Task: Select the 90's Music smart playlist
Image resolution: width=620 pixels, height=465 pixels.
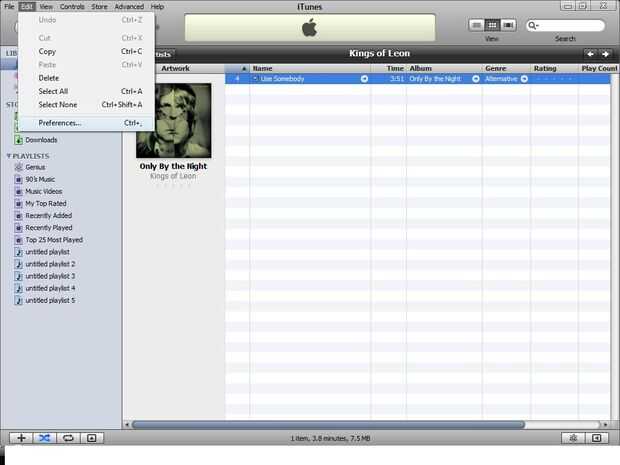Action: click(40, 180)
